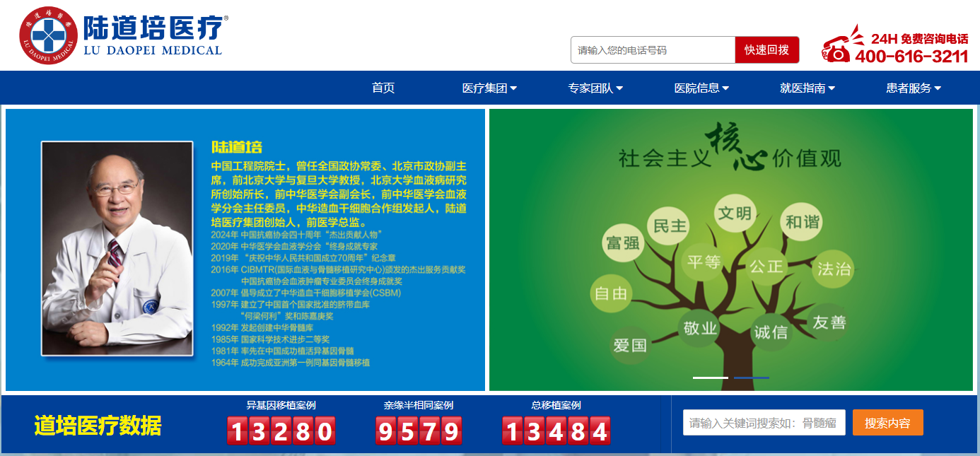Image resolution: width=980 pixels, height=456 pixels.
Task: Select the first carousel slide indicator
Action: [x=710, y=378]
